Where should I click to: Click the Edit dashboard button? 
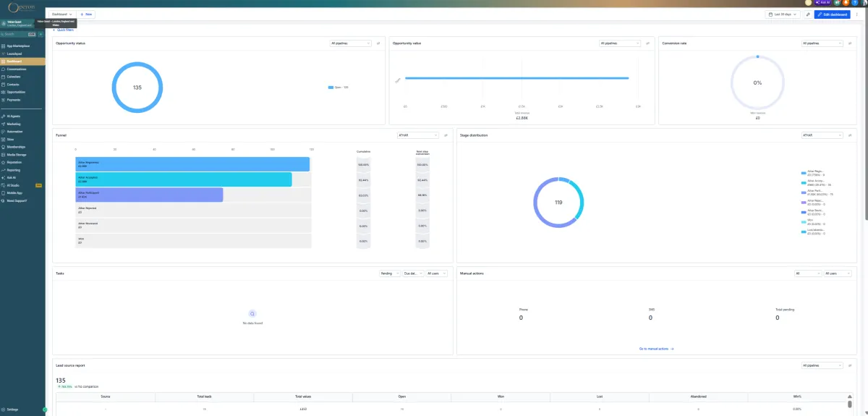[832, 14]
